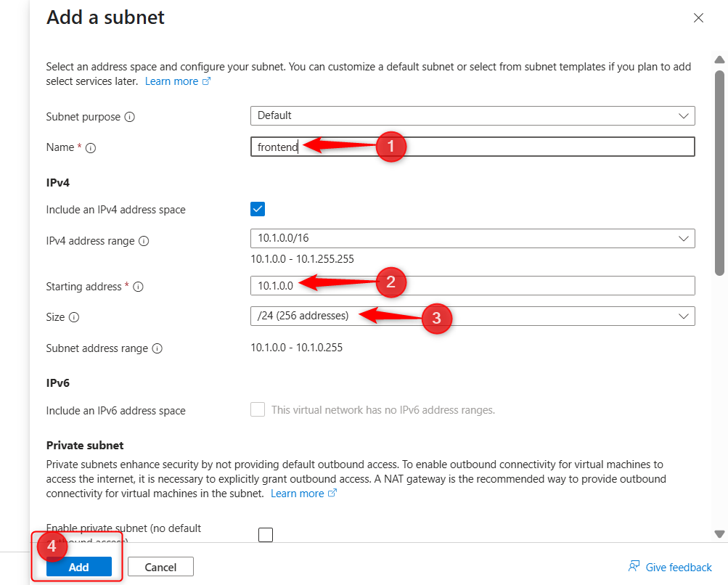Open Learn more link about private subnets

(303, 494)
